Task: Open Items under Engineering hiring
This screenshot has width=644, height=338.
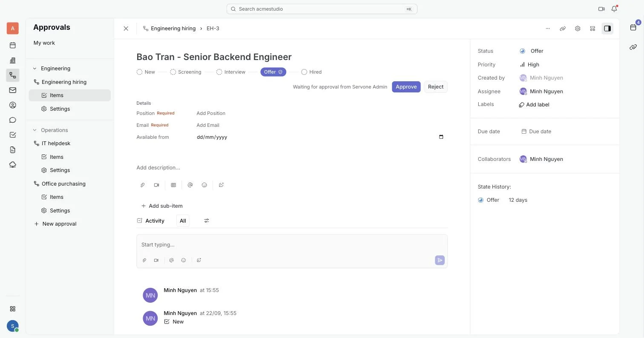Action: click(x=70, y=95)
